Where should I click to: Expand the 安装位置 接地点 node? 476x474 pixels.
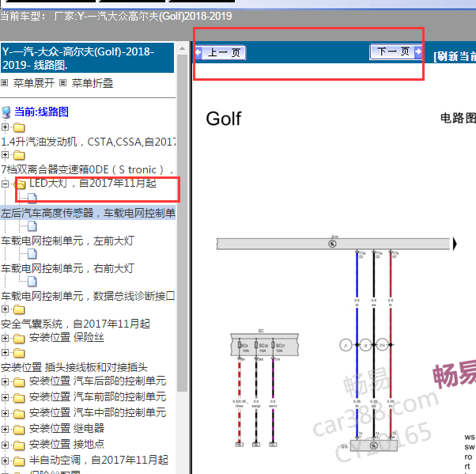coord(5,445)
